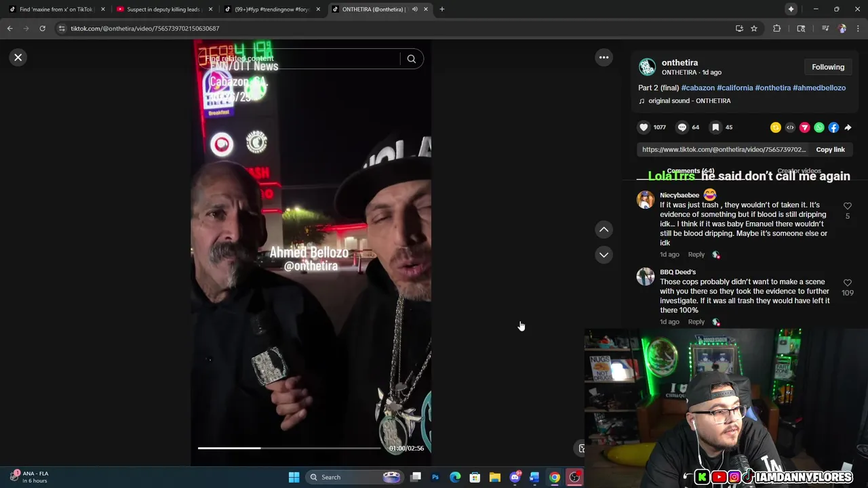
Task: Open BBQ Deed's profile avatar
Action: point(646,277)
